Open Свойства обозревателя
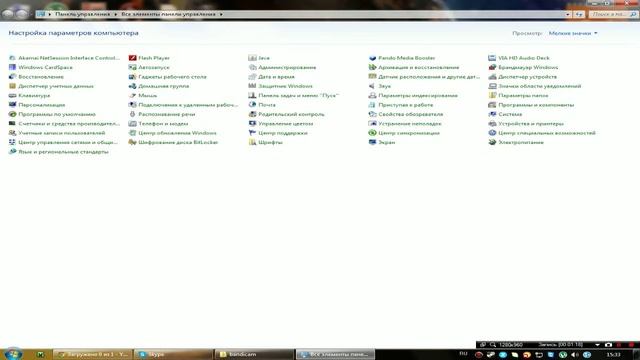 point(411,114)
